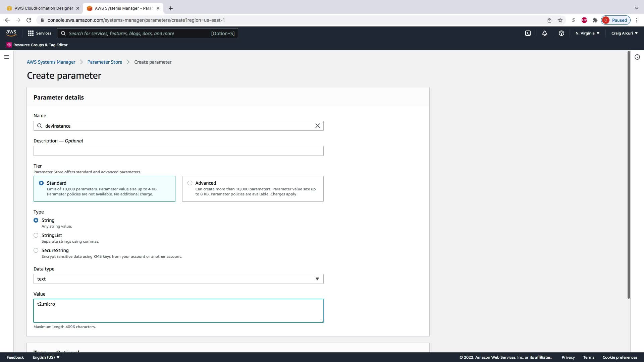Image resolution: width=644 pixels, height=362 pixels.
Task: Open the info panel icon at right
Action: pyautogui.click(x=637, y=57)
